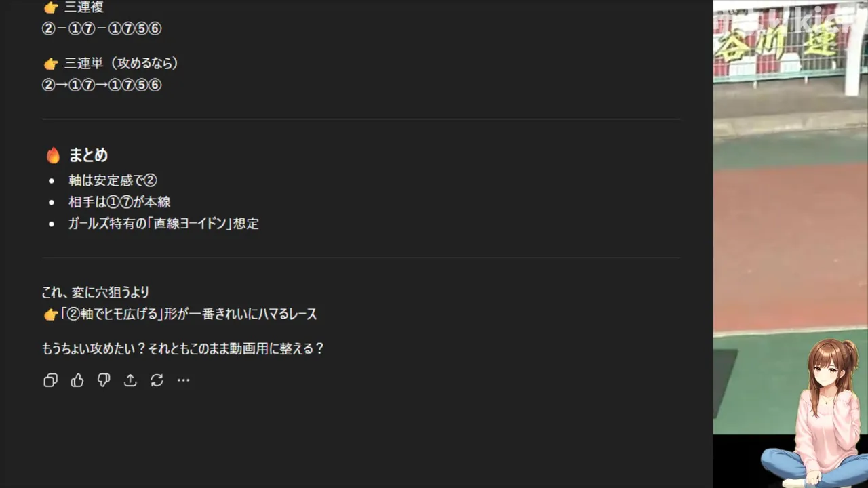Viewport: 868px width, 488px height.
Task: Select the bullet 相手は①⑦が本線
Action: tap(119, 202)
